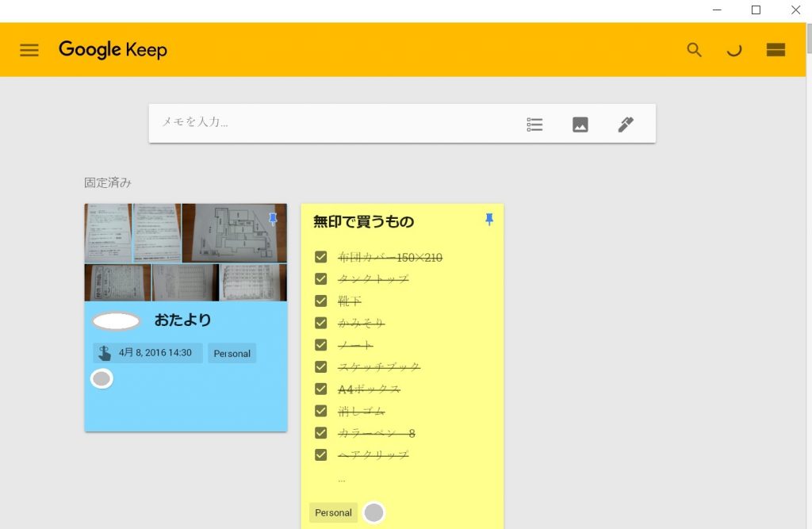Create a new drawing note icon

626,125
